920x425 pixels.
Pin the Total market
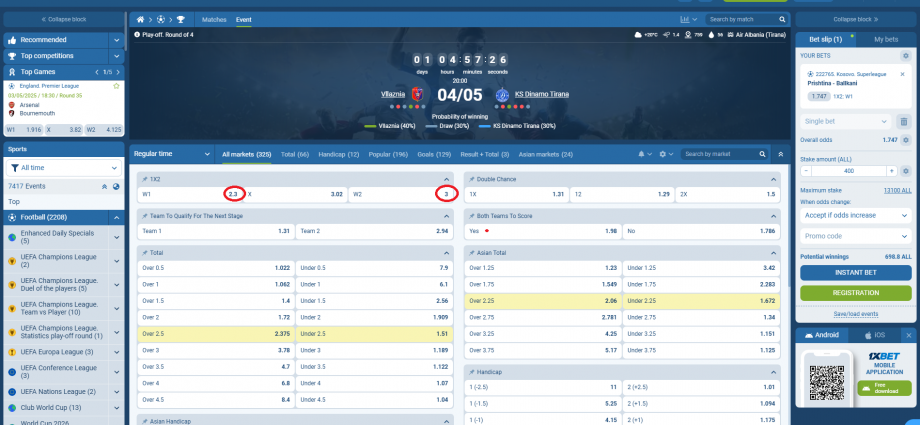(x=144, y=252)
